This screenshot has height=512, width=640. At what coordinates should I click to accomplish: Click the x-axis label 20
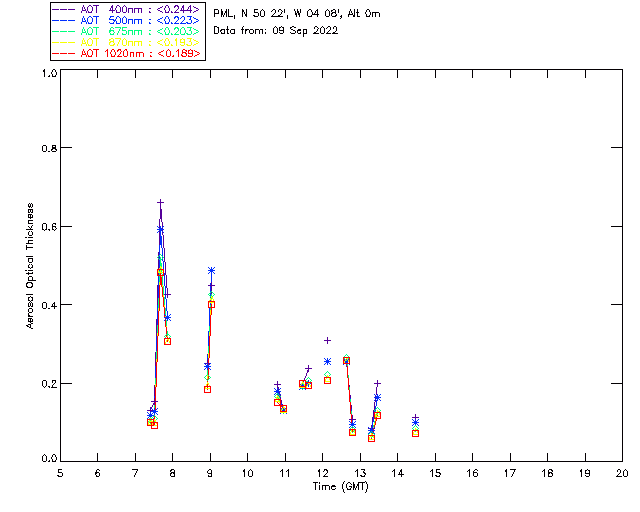coord(622,473)
